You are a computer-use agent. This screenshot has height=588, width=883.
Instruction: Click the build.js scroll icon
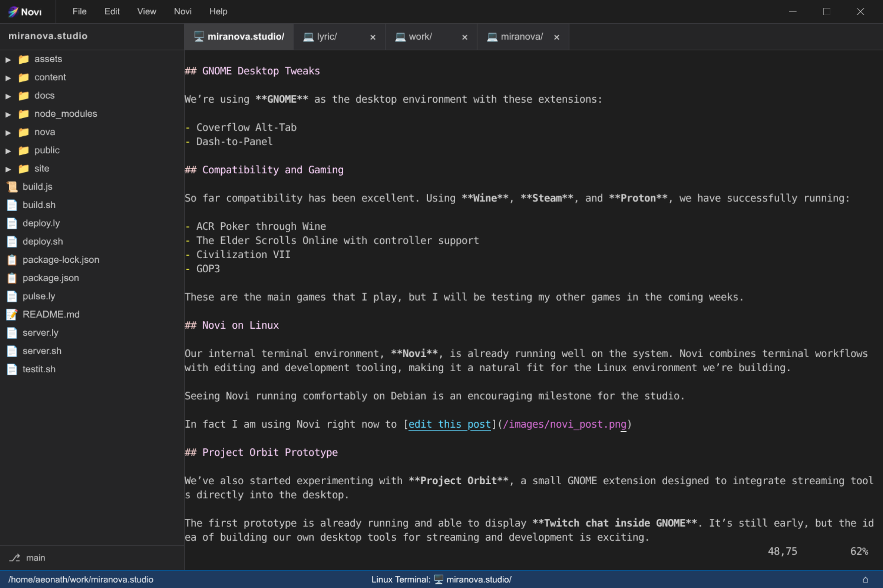(x=12, y=187)
